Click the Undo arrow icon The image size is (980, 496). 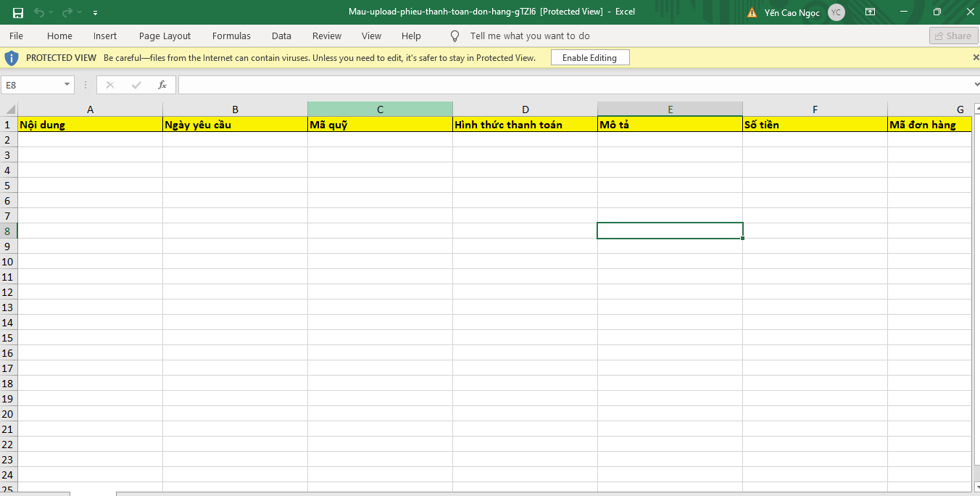coord(39,12)
